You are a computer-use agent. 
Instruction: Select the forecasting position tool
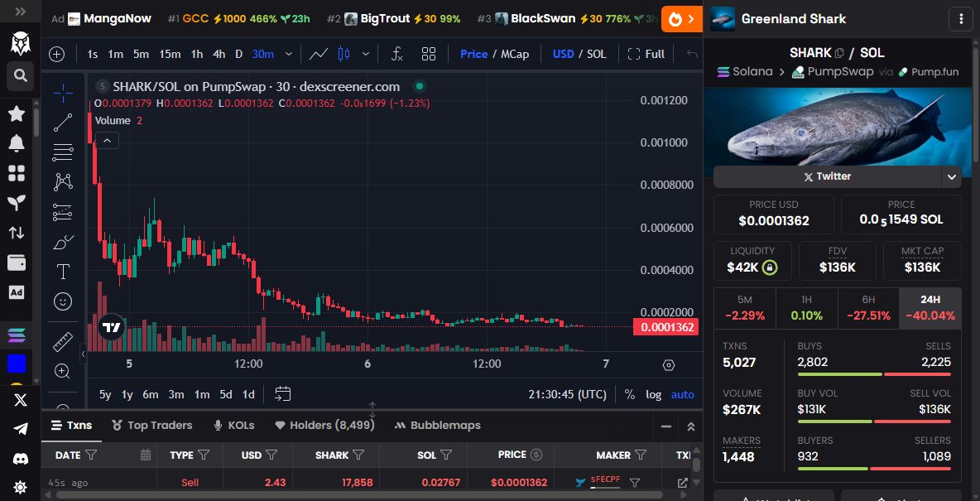click(63, 212)
